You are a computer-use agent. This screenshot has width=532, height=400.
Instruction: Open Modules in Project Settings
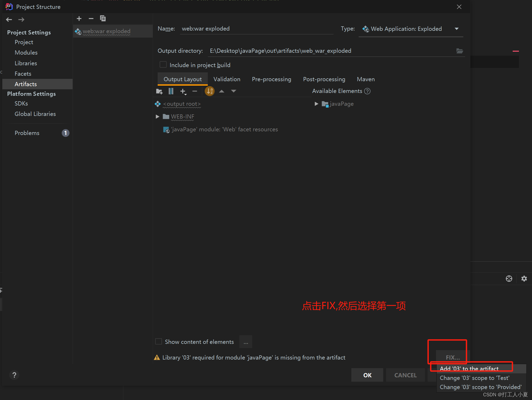(26, 52)
